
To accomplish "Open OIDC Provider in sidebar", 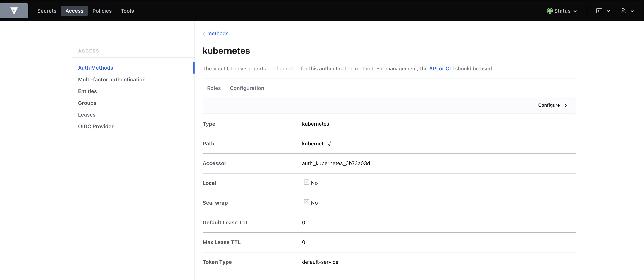I will [96, 126].
